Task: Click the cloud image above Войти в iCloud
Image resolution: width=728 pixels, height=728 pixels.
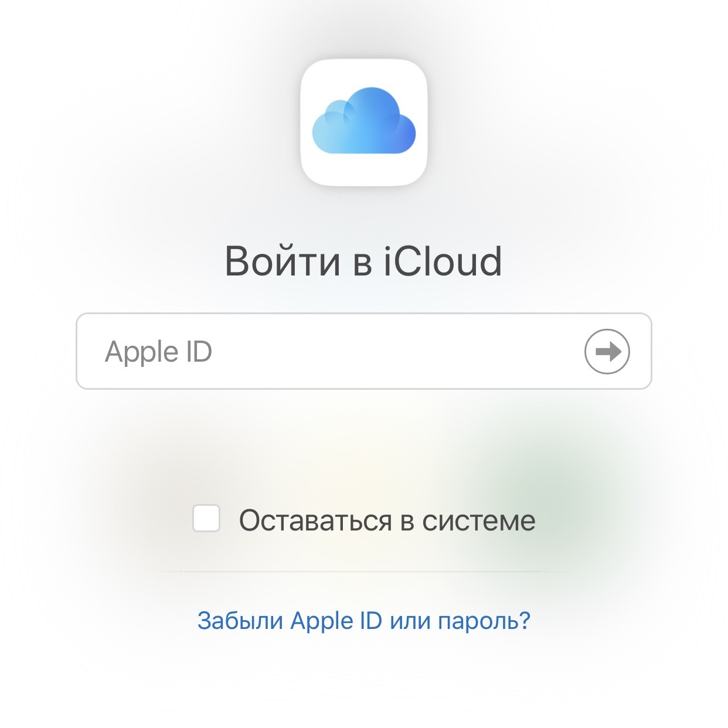Action: coord(364,121)
